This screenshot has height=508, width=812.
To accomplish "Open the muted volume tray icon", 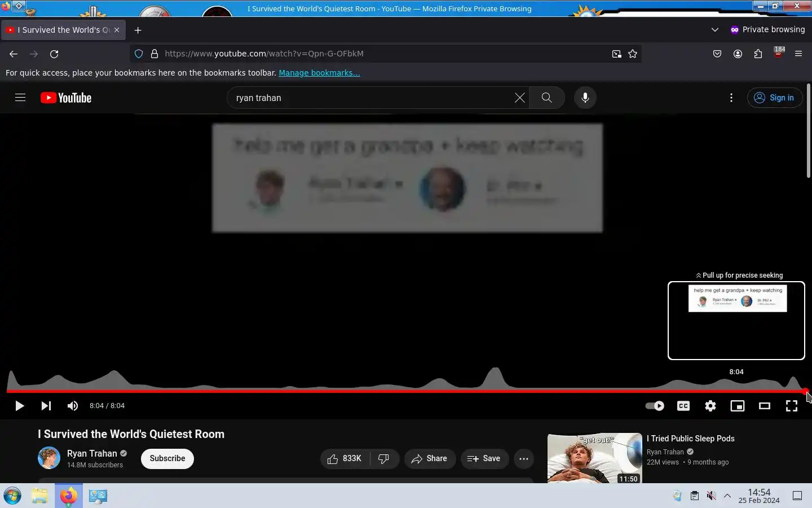I will pyautogui.click(x=712, y=496).
